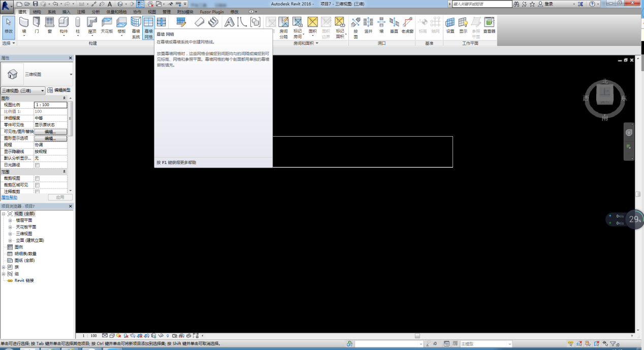This screenshot has width=644, height=350.
Task: Check the 裁剪区域可见 checkbox
Action: click(x=37, y=185)
